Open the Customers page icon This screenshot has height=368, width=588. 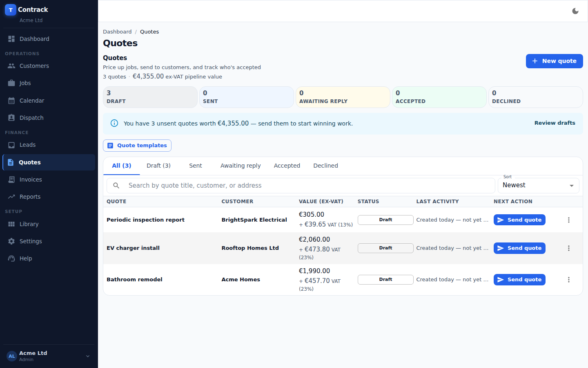(11, 66)
